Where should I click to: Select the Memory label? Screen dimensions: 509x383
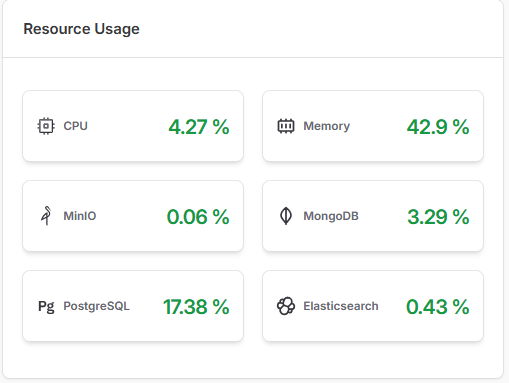click(x=326, y=126)
